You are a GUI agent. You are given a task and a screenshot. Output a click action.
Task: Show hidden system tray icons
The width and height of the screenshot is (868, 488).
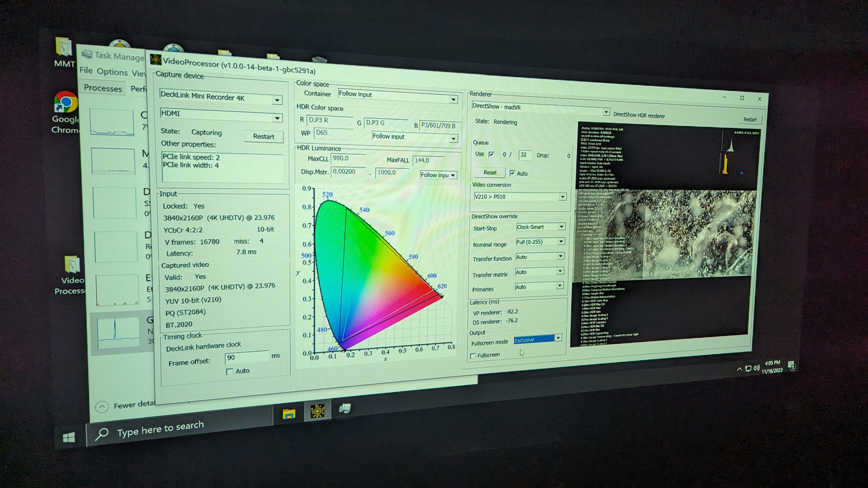tap(739, 369)
